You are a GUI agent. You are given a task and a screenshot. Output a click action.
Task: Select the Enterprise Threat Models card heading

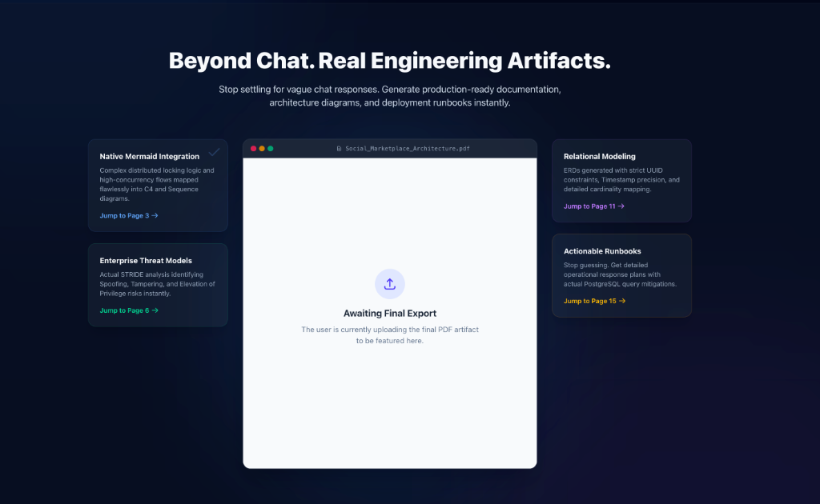146,261
